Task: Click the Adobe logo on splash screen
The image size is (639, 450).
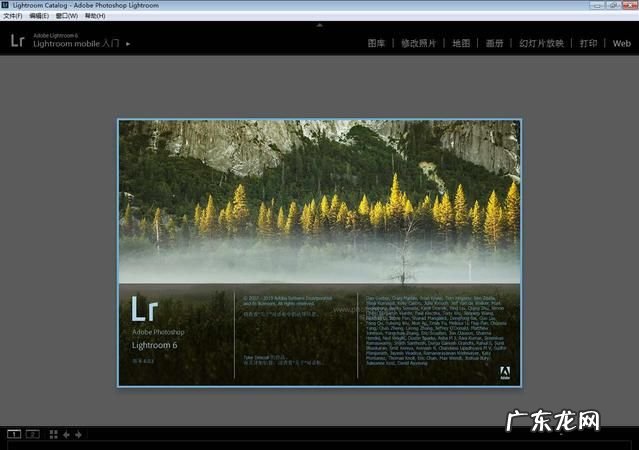Action: click(x=505, y=373)
